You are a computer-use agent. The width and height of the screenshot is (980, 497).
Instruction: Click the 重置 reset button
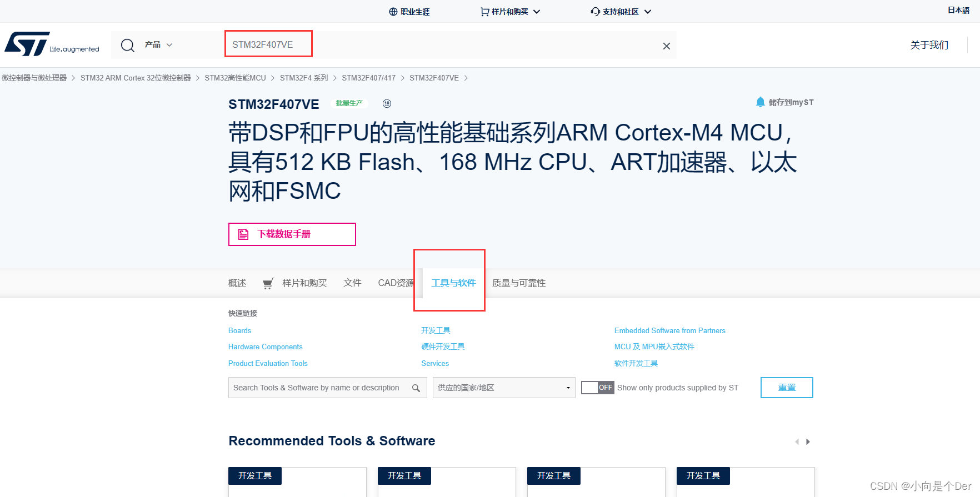pyautogui.click(x=787, y=388)
